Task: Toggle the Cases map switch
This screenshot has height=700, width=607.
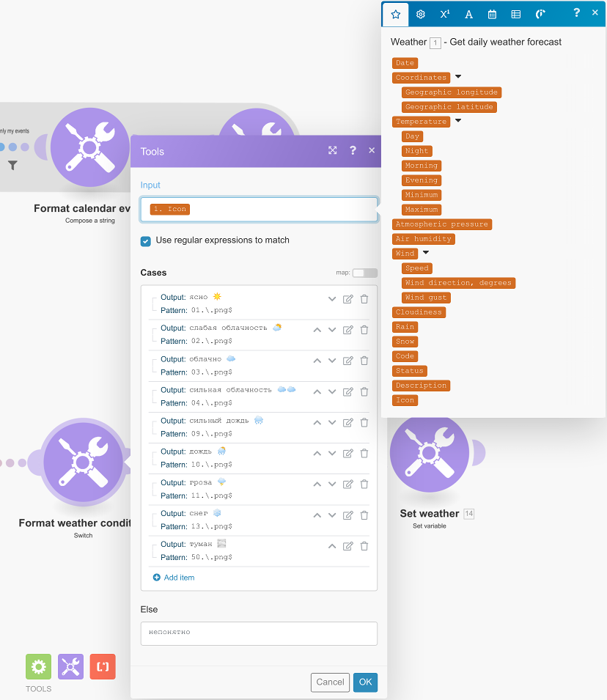Action: [365, 273]
